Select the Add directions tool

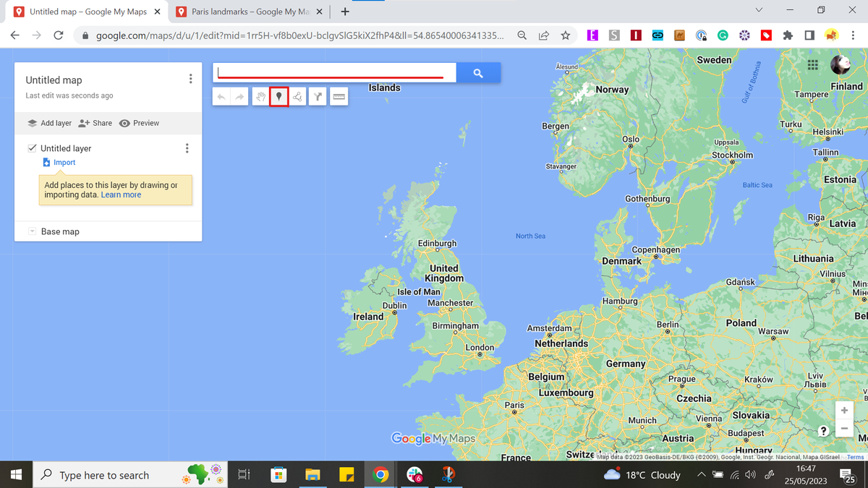(317, 96)
